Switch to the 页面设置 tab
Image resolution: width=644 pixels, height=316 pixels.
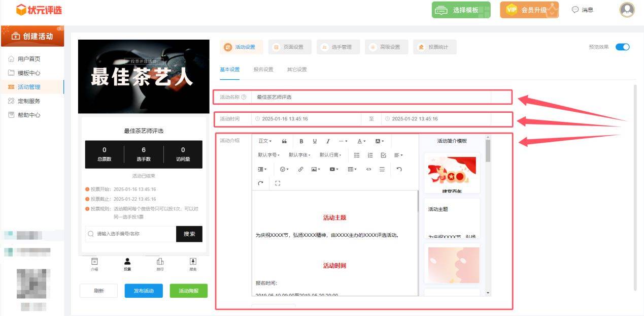(290, 47)
